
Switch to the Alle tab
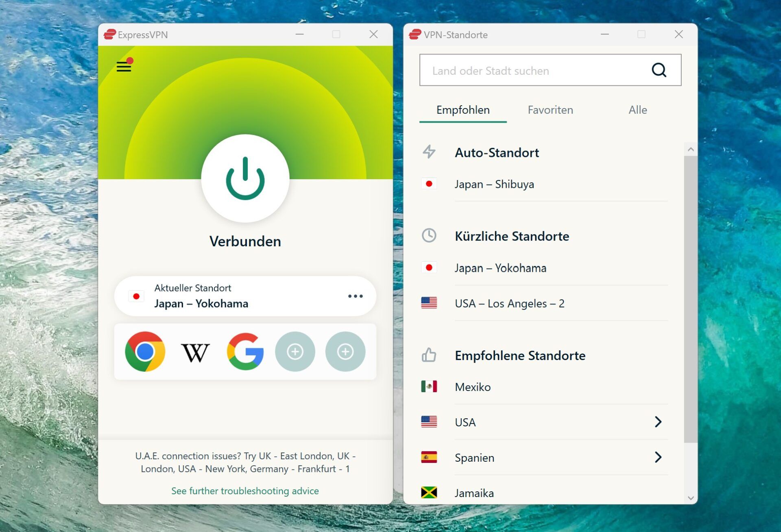[x=638, y=109]
